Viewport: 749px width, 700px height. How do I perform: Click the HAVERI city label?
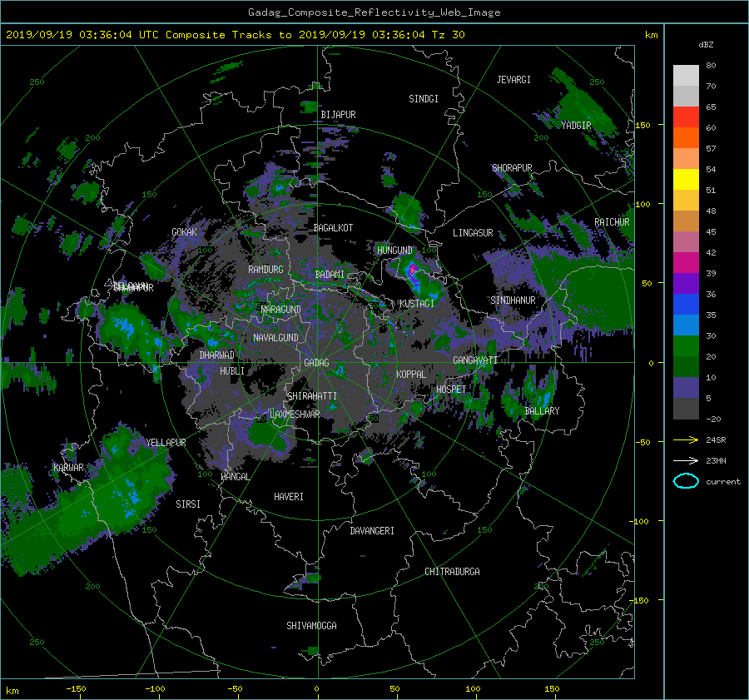[289, 497]
